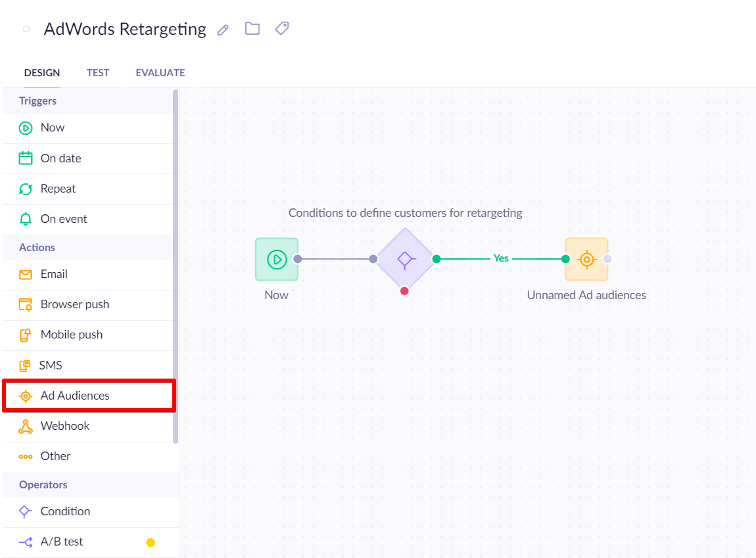Click the Webhook action label
Image resolution: width=756 pixels, height=558 pixels.
pyautogui.click(x=65, y=426)
